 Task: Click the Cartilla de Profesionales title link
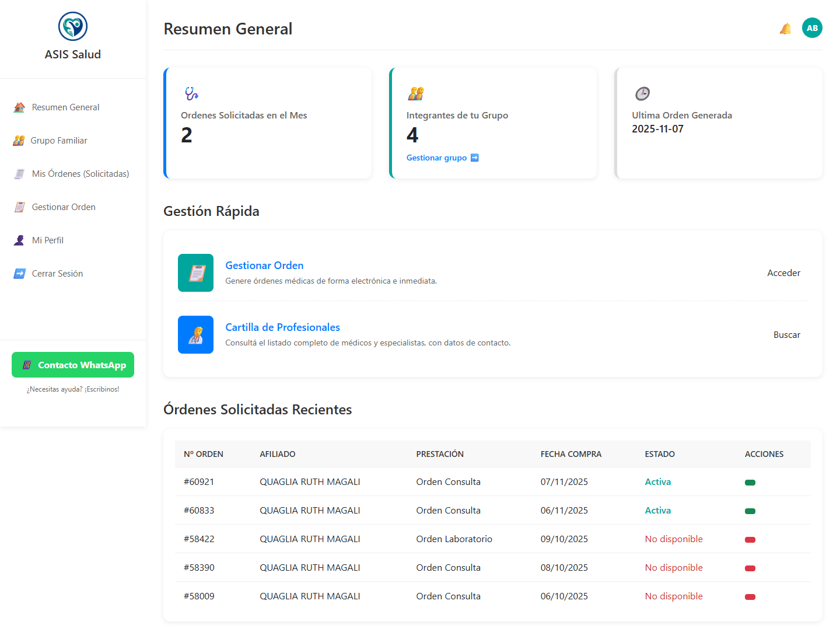click(282, 327)
